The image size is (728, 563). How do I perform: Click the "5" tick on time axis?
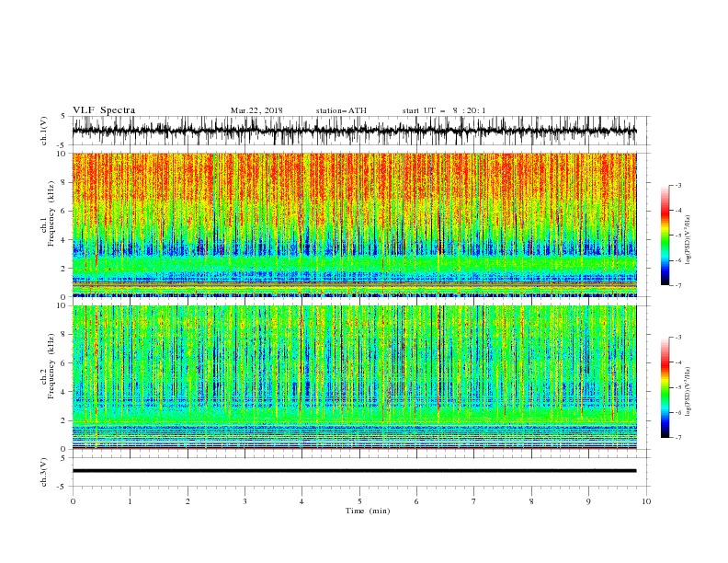(359, 501)
